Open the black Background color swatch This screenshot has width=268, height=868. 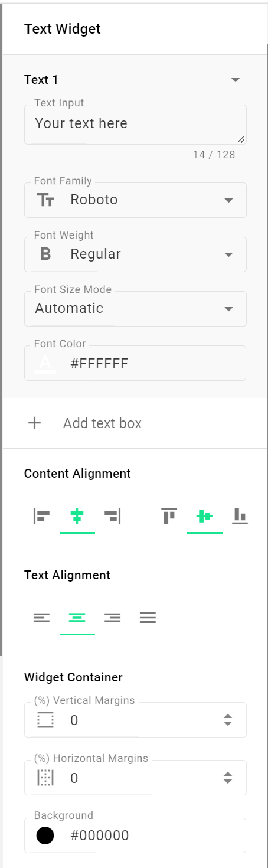pos(45,836)
